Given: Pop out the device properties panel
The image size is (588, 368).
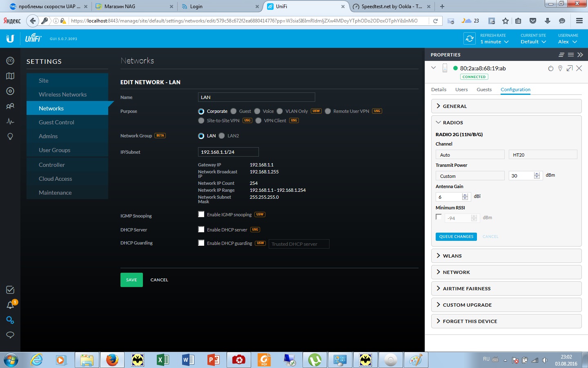Looking at the screenshot, I should [570, 68].
